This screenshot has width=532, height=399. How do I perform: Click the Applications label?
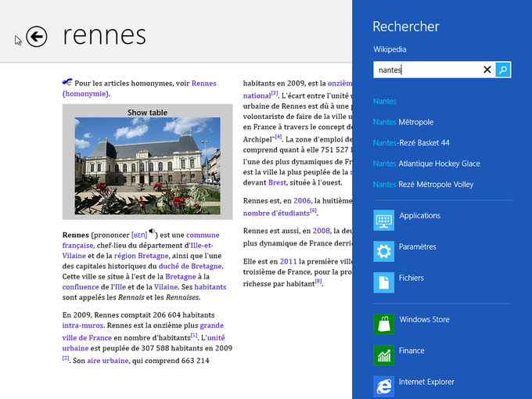point(419,215)
